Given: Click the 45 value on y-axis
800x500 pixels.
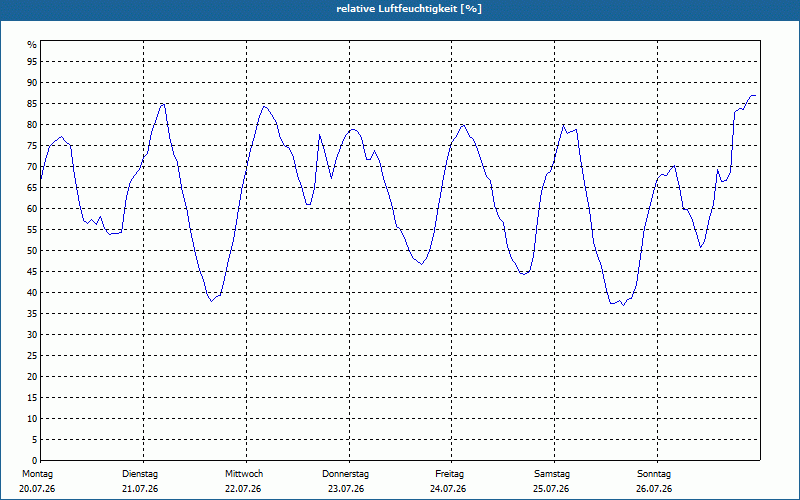Looking at the screenshot, I should tap(32, 271).
